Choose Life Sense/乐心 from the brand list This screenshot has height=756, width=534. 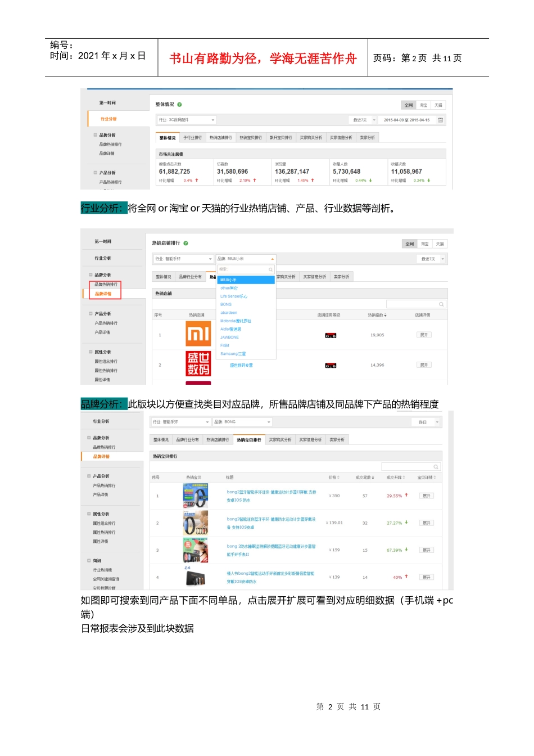pyautogui.click(x=234, y=296)
